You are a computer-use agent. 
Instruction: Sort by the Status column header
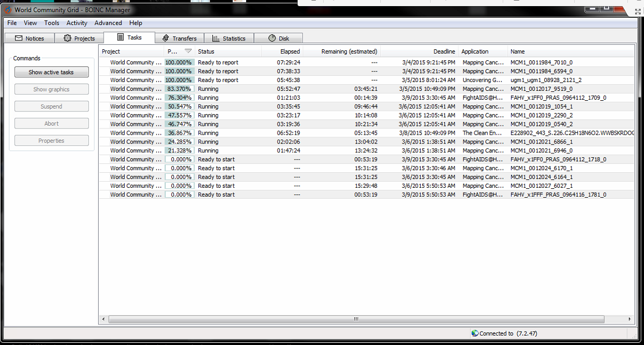[228, 52]
